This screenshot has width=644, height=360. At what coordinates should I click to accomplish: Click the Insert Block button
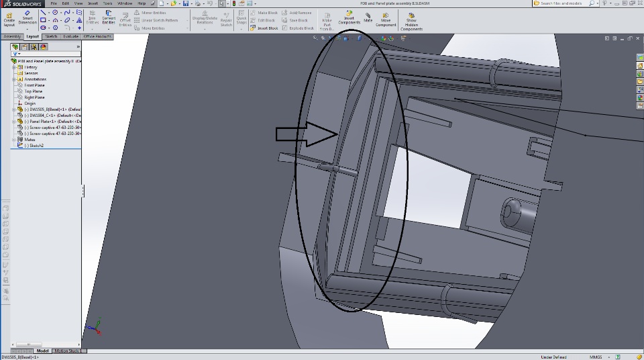264,28
